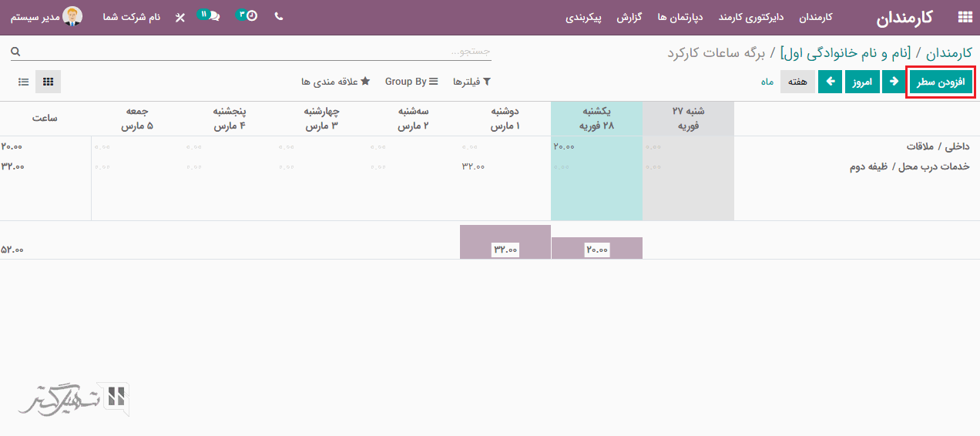Click the افزودن سطر (add line) button
980x436 pixels.
point(941,82)
